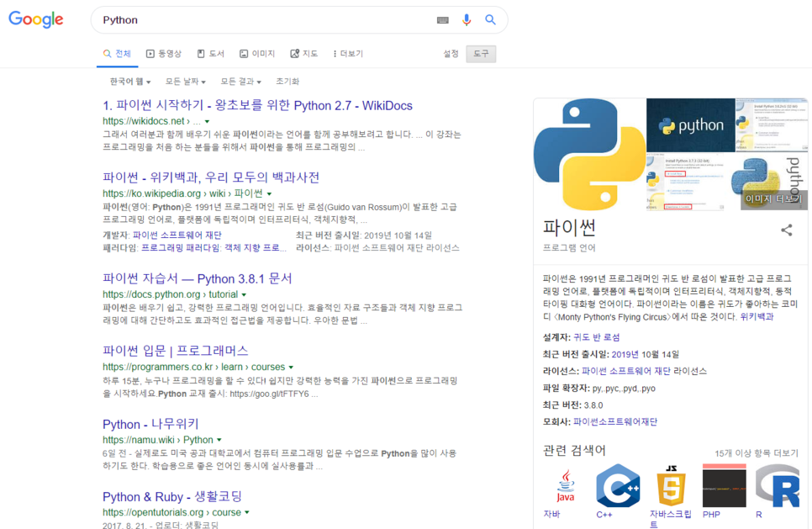Expand the 모든 결과 results filter

pyautogui.click(x=240, y=82)
